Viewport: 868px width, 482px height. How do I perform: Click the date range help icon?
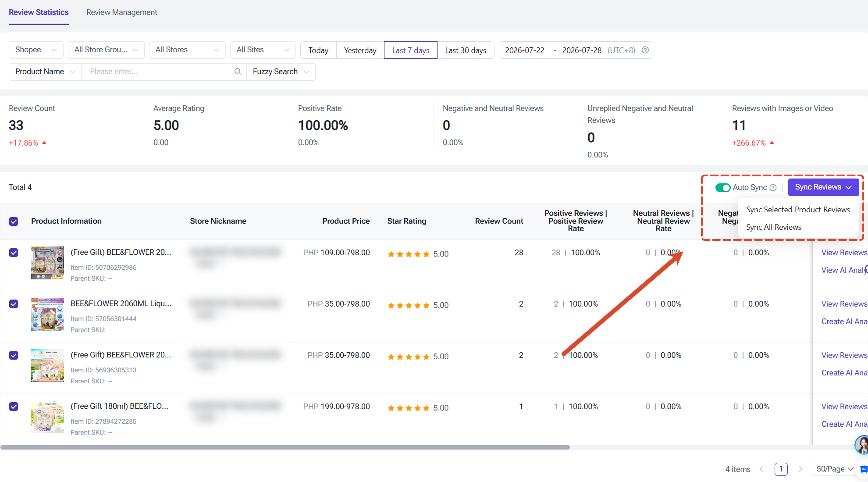point(645,50)
